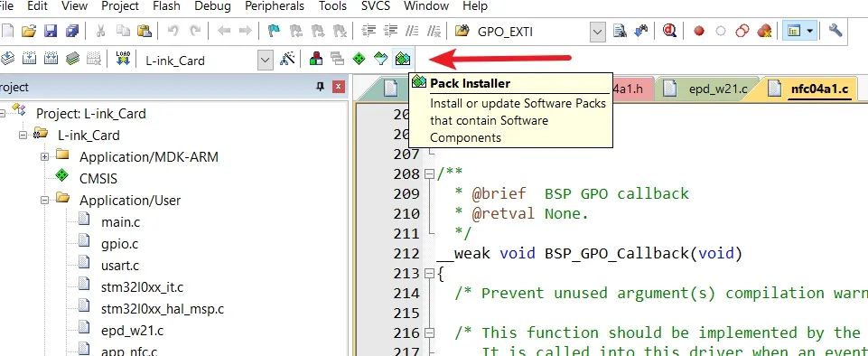Click the Stop Build icon
Screen dimensions: 868x356
click(94, 58)
